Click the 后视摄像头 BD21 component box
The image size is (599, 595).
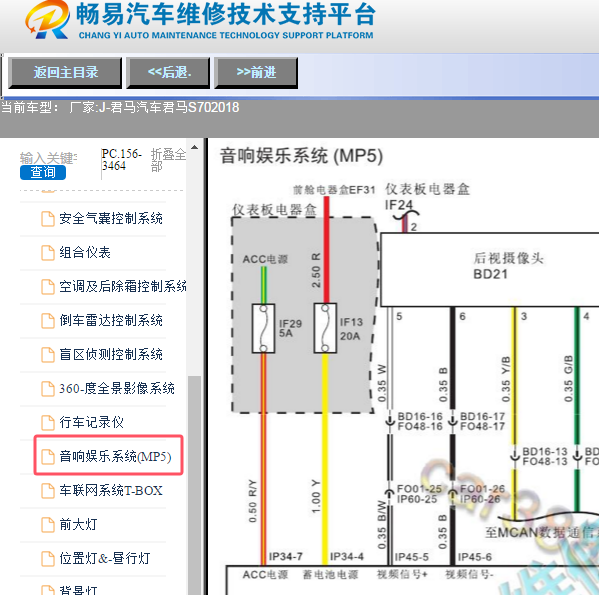490,270
